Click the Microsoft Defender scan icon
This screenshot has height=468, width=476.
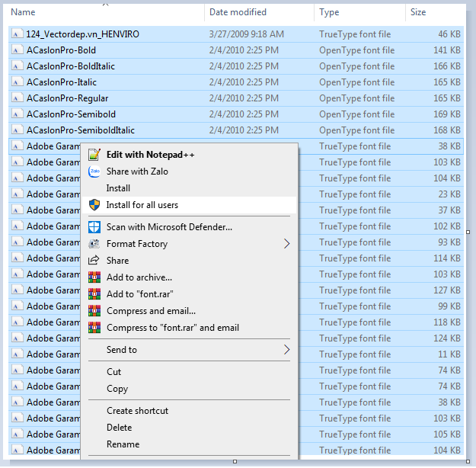click(x=94, y=227)
